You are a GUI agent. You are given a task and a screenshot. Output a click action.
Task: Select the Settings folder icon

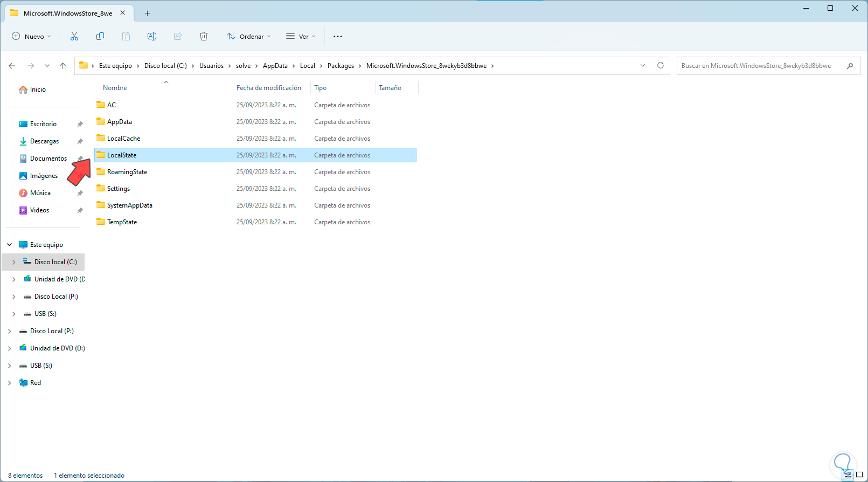point(101,188)
